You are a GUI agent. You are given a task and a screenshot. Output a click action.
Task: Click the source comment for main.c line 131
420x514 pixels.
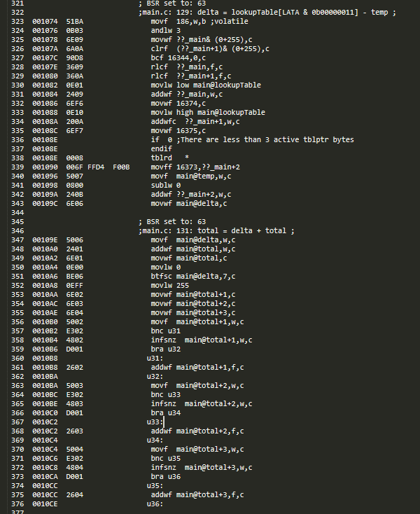(216, 231)
